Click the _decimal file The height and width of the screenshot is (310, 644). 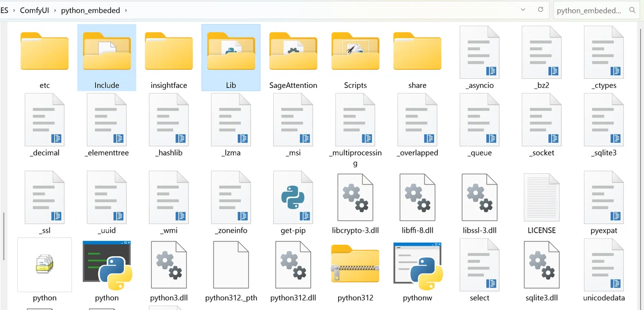click(45, 125)
